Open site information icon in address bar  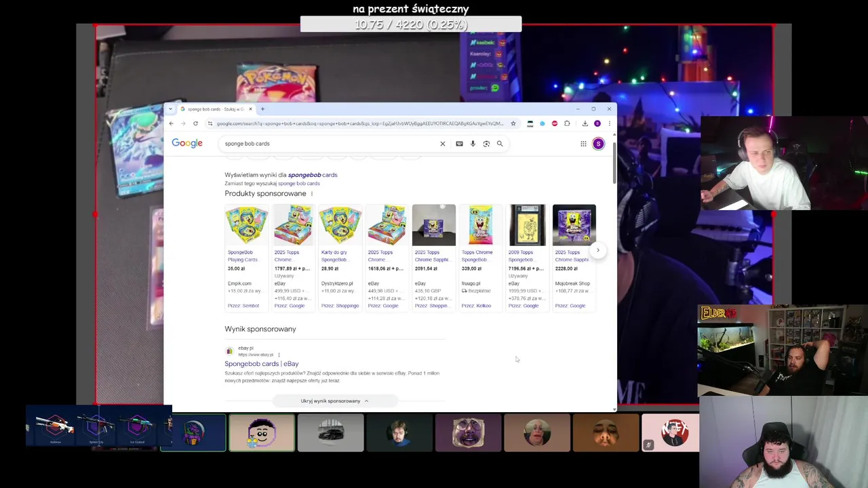[210, 123]
